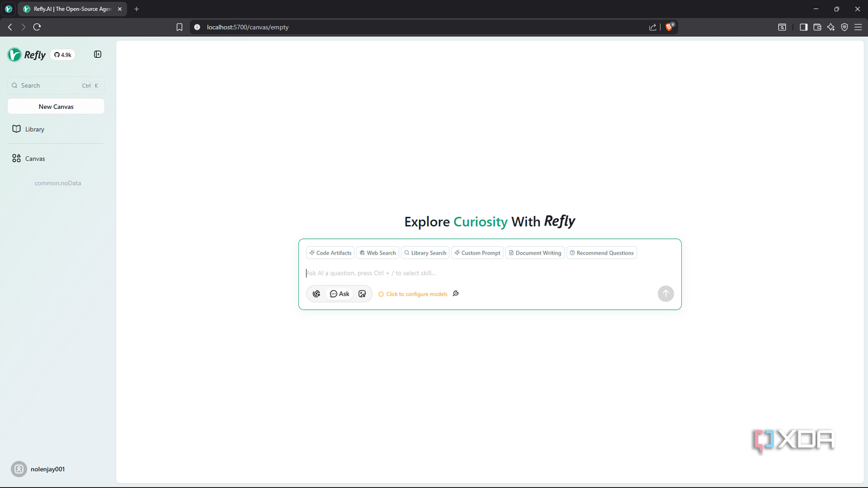This screenshot has width=868, height=488.
Task: Open a new browser tab
Action: (x=136, y=9)
